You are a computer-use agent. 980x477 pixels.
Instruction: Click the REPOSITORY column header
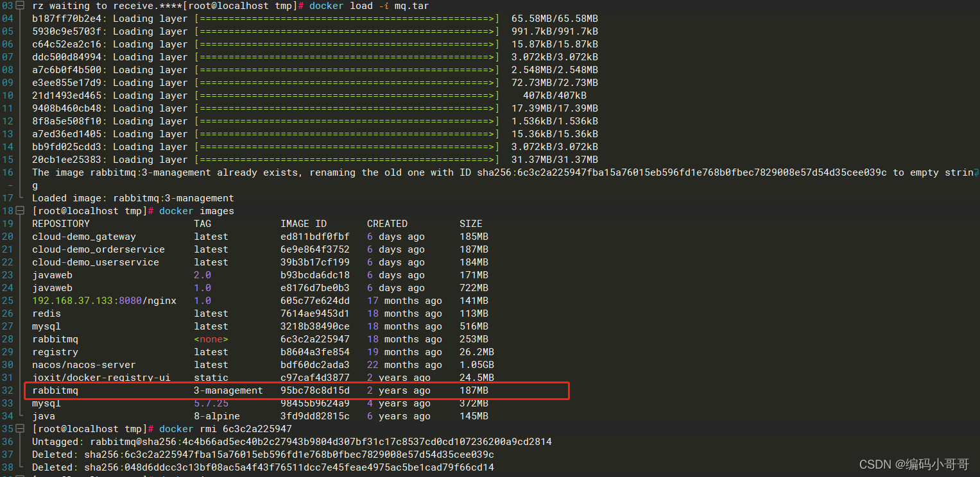click(61, 224)
